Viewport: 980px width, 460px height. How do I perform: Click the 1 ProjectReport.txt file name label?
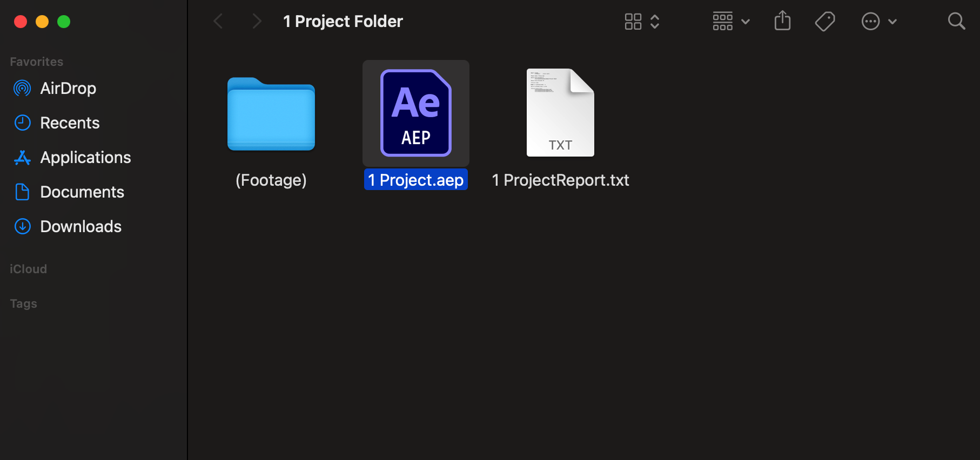pos(560,180)
